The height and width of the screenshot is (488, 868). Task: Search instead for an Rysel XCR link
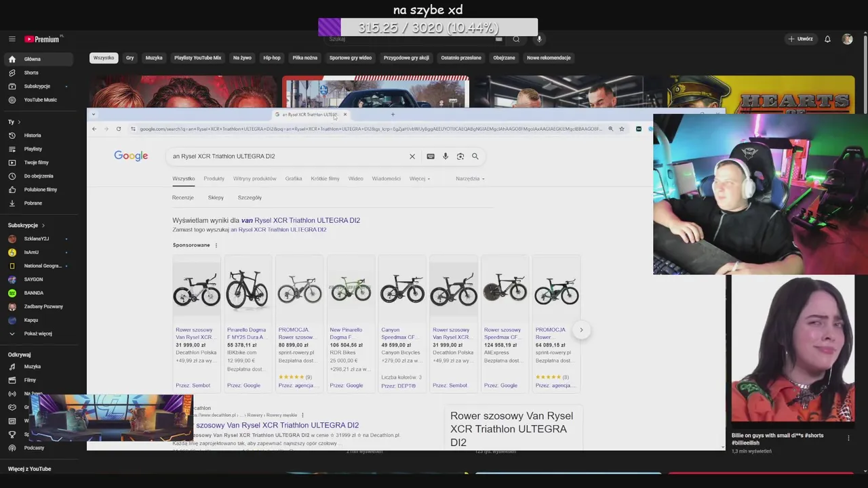point(278,230)
